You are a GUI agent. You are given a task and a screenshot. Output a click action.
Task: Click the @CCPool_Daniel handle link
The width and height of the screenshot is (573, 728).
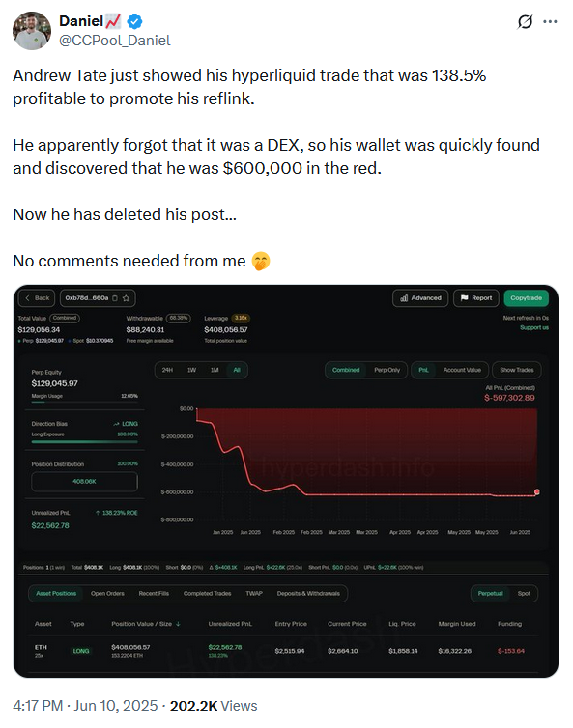(115, 41)
